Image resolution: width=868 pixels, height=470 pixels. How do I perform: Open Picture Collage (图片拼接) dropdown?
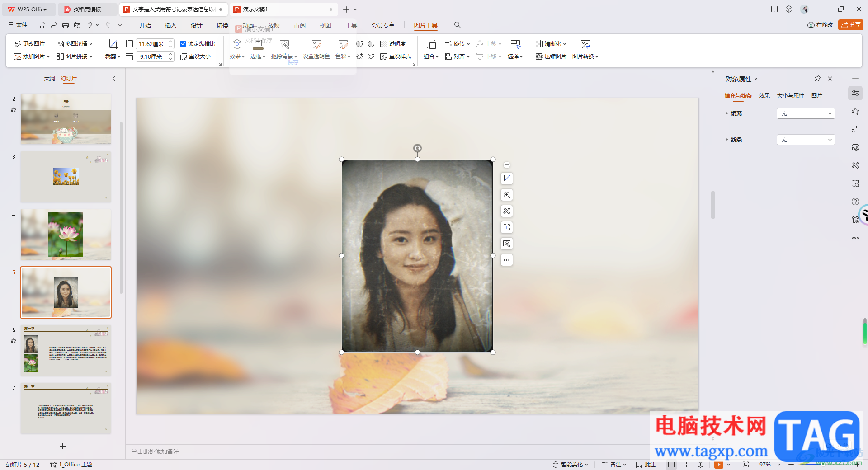[x=75, y=56]
